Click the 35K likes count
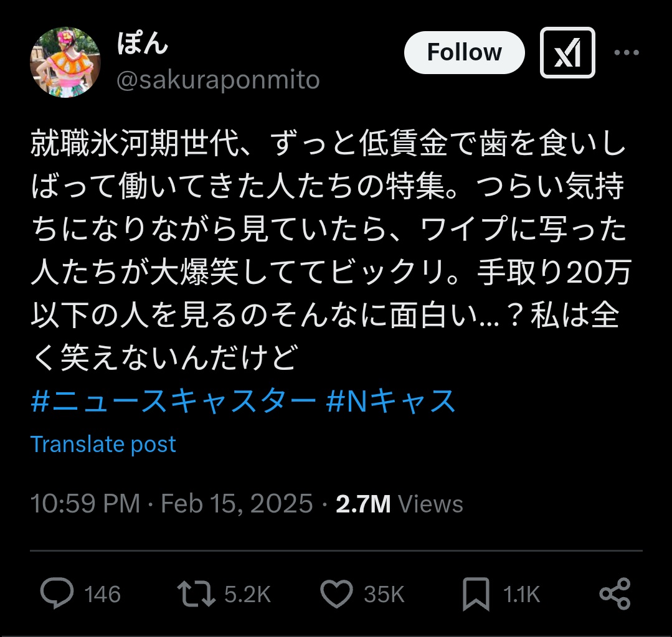This screenshot has width=672, height=637. pos(384,595)
